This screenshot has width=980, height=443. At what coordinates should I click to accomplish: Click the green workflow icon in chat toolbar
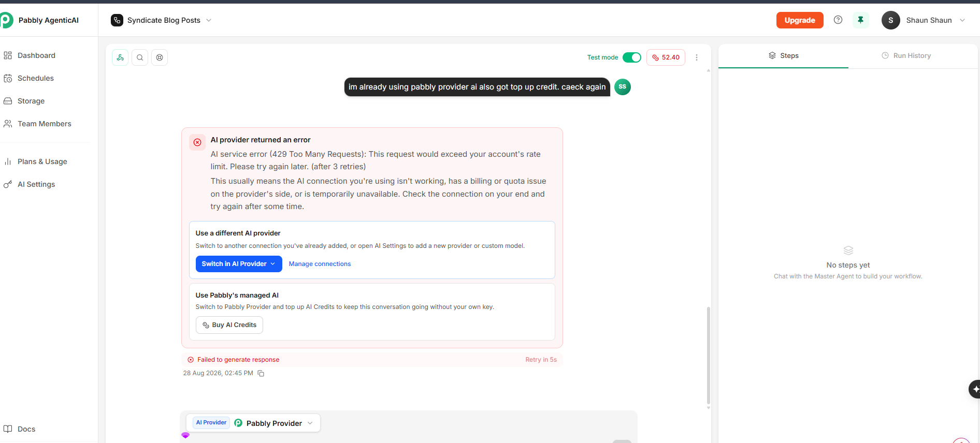[120, 57]
